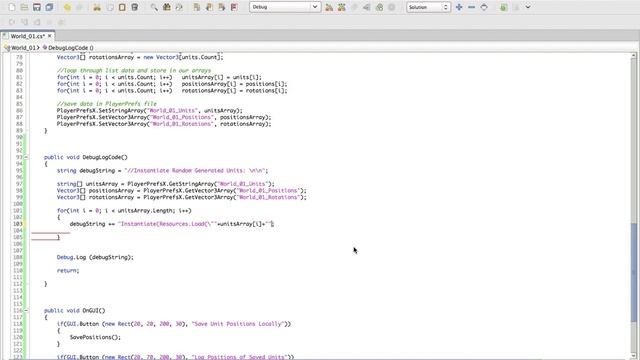The height and width of the screenshot is (360, 640).
Task: Click the New File toolbar icon
Action: point(12,7)
